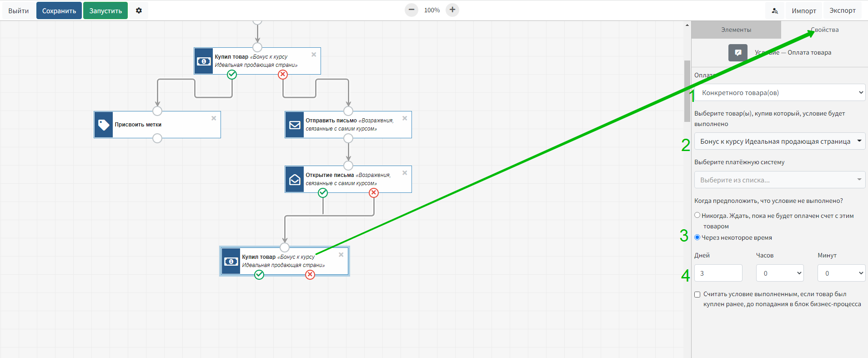Switch to the Свойства tab
This screenshot has width=868, height=358.
(x=824, y=30)
